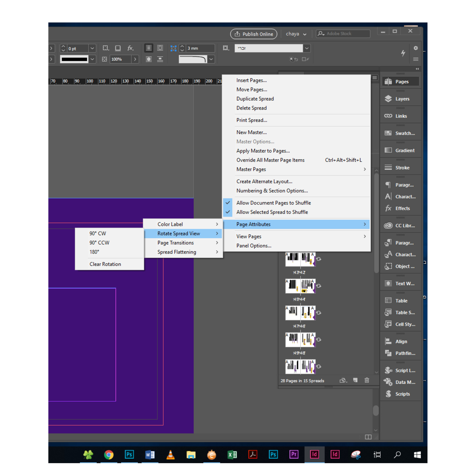Screen dimensions: 476x476
Task: Open the Layers panel
Action: 400,99
